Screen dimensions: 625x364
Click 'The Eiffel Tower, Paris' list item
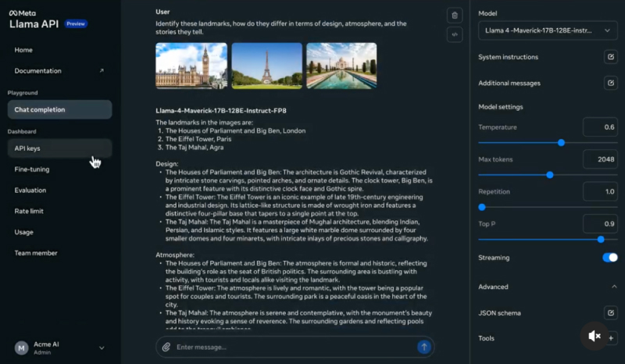[198, 139]
